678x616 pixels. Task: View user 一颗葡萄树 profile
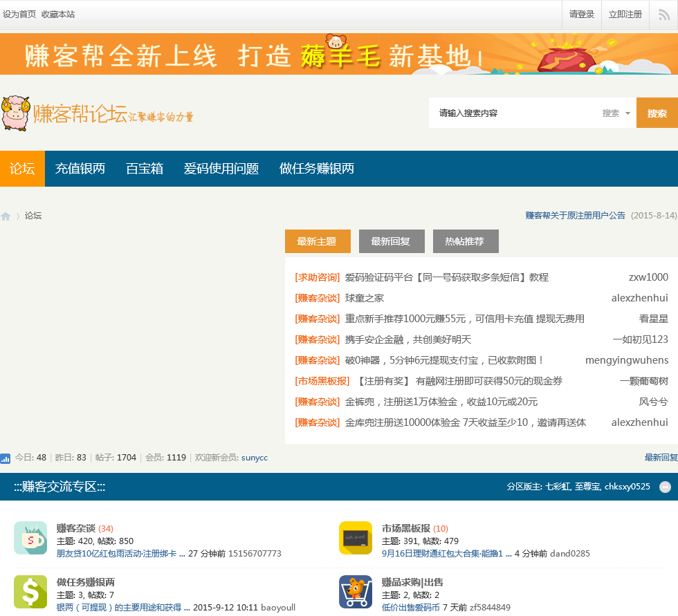click(644, 381)
